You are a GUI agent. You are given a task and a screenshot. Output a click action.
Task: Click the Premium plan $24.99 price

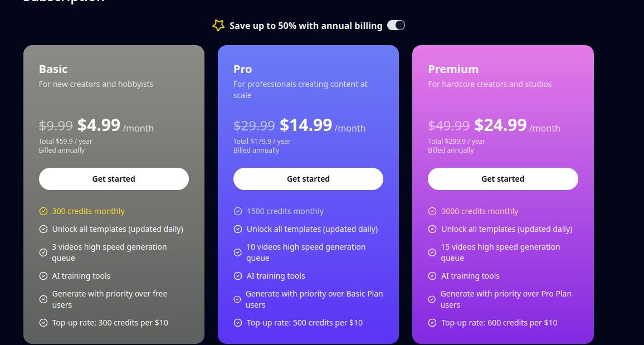500,125
